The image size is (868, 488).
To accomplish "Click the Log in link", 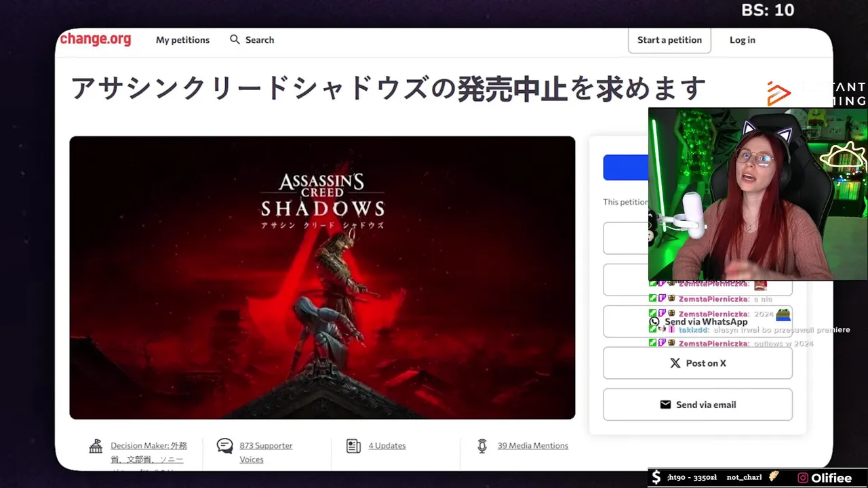I will [742, 40].
